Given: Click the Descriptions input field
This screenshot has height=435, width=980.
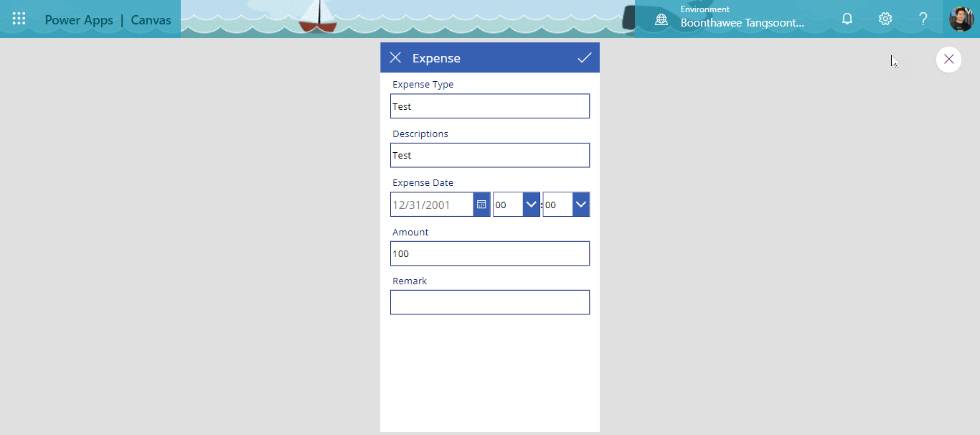Looking at the screenshot, I should (x=490, y=155).
